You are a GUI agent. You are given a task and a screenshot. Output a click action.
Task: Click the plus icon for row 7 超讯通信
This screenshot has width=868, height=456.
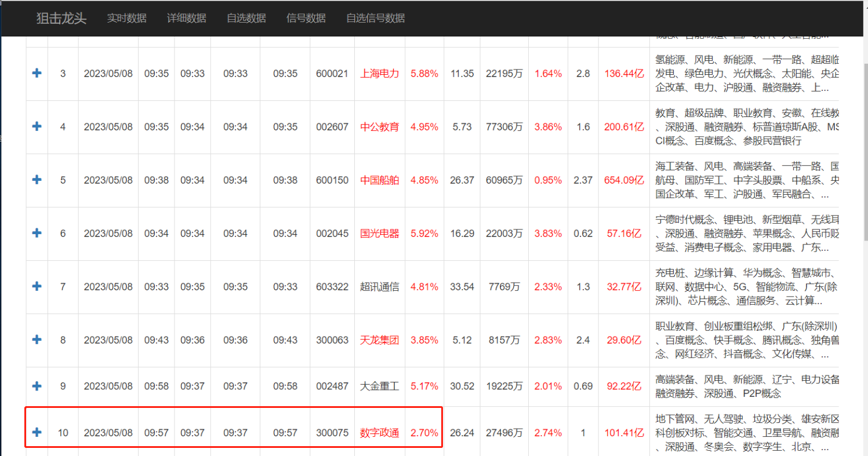coord(37,286)
